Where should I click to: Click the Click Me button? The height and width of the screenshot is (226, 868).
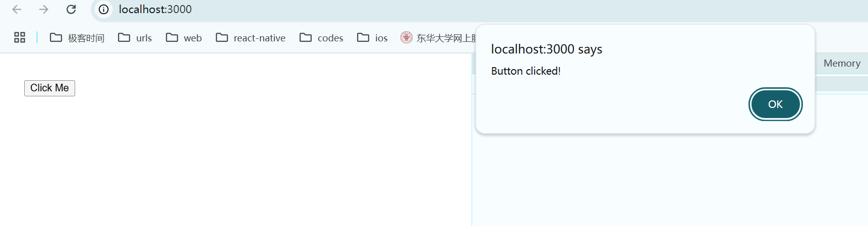pos(49,88)
